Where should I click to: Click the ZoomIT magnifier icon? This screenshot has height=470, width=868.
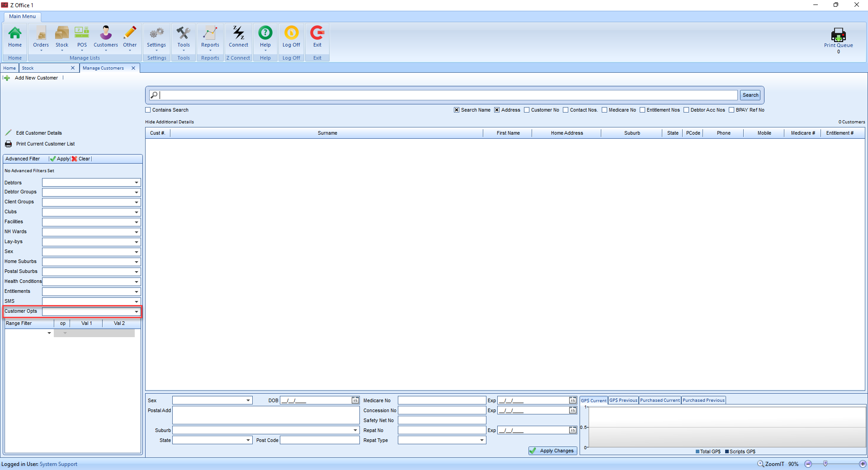(x=761, y=464)
